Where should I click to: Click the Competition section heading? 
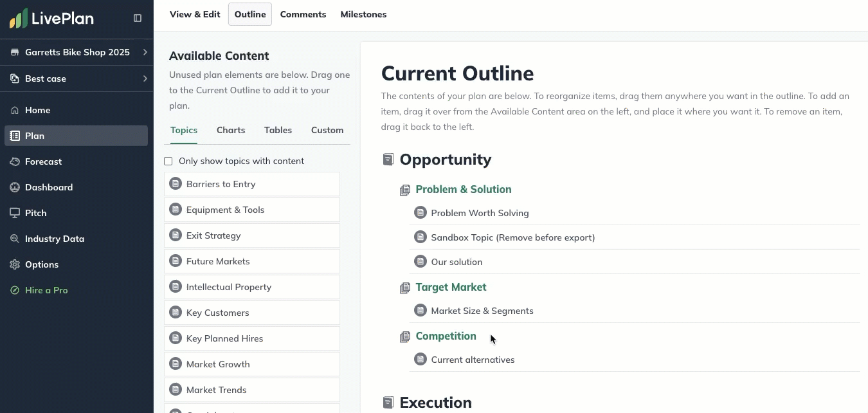tap(446, 336)
